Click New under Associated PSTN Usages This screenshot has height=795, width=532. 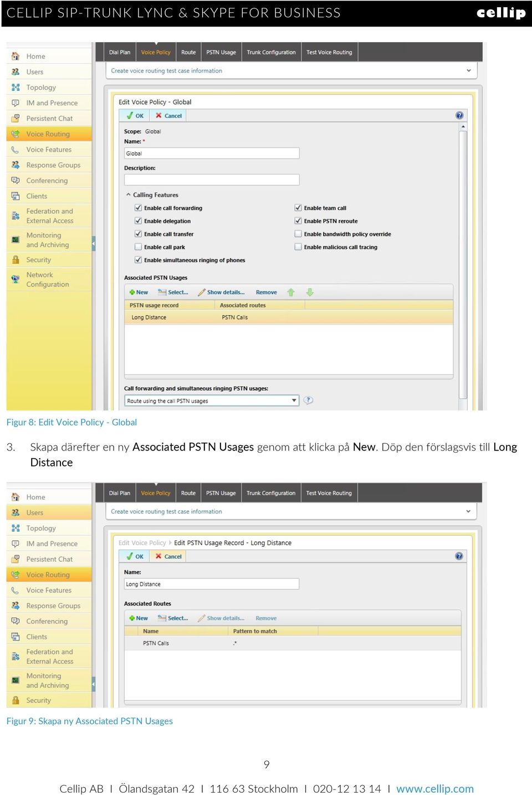139,292
